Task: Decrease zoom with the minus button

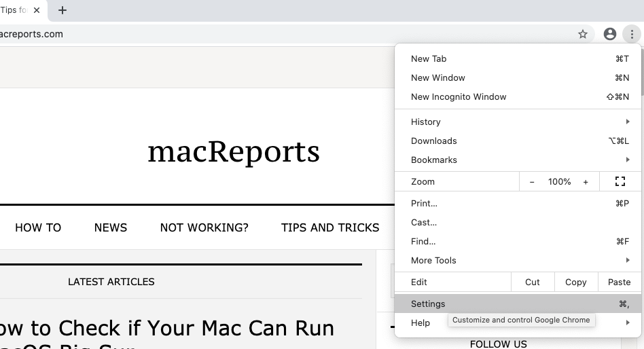Action: point(532,182)
